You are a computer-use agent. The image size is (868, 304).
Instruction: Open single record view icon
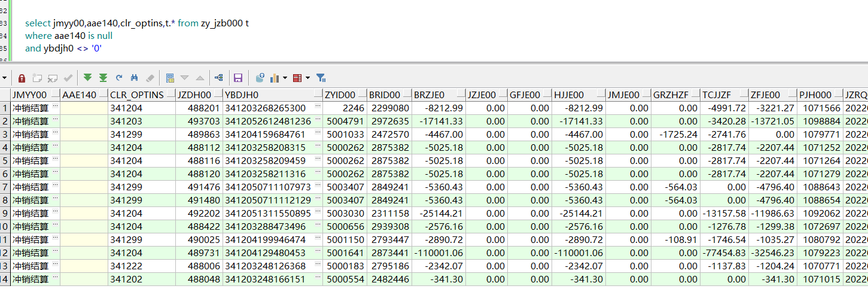(170, 78)
